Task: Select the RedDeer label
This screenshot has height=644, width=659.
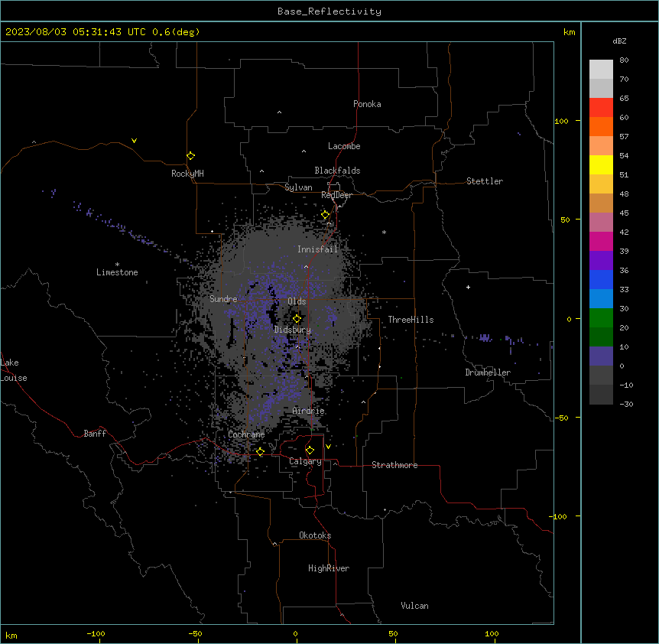Action: (x=336, y=195)
